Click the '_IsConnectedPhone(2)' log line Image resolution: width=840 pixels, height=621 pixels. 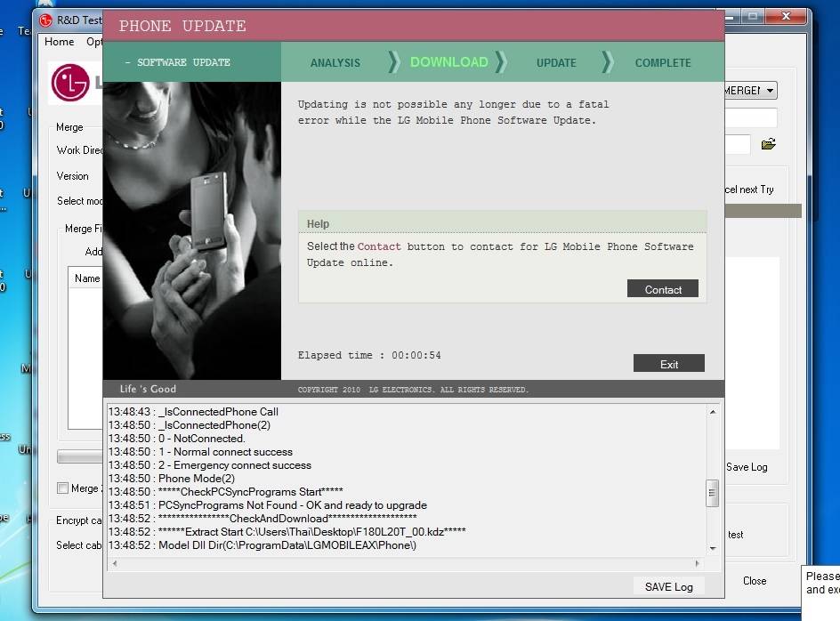(190, 425)
